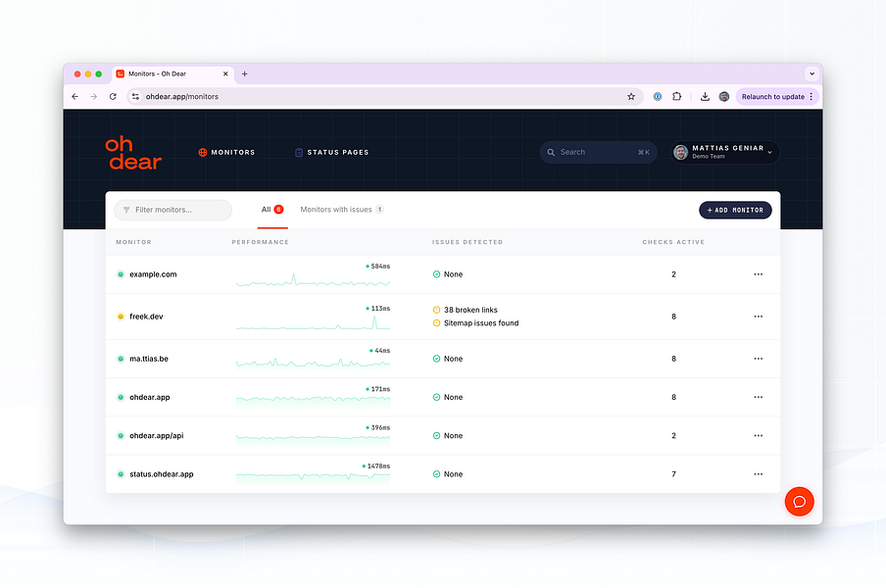This screenshot has width=886, height=588.
Task: Open the example.com monitor
Action: coord(153,274)
